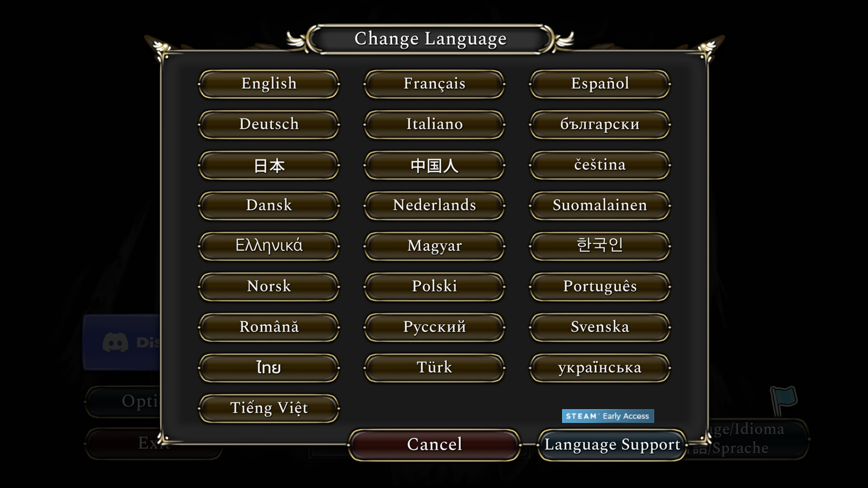Select Suomalainen language

click(600, 205)
